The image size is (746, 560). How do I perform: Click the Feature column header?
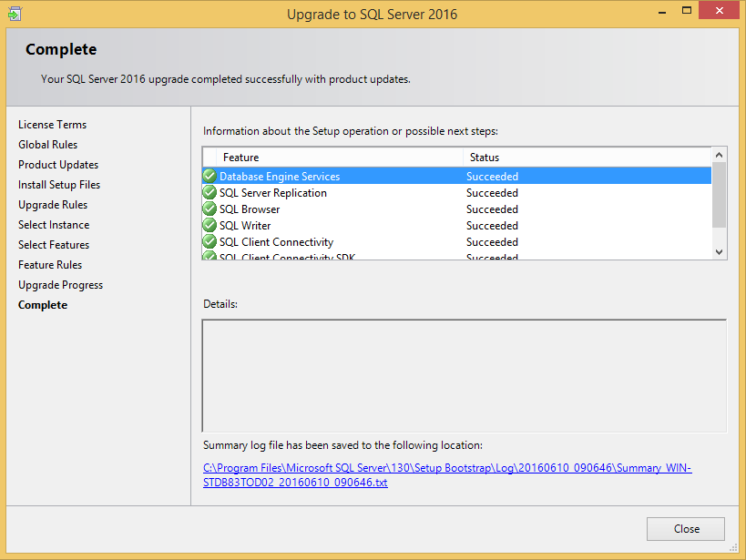(340, 158)
